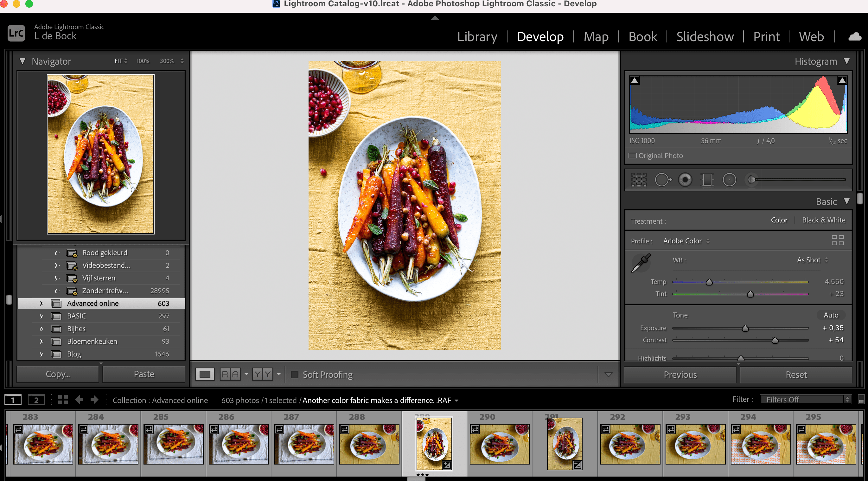Select filmstrip thumbnail 290
Screen dimensions: 868x481
tap(499, 444)
